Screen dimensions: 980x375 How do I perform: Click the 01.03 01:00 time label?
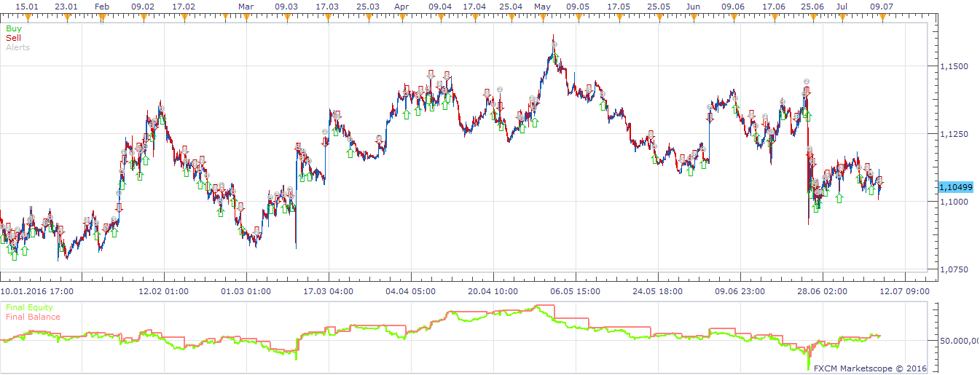pyautogui.click(x=246, y=291)
